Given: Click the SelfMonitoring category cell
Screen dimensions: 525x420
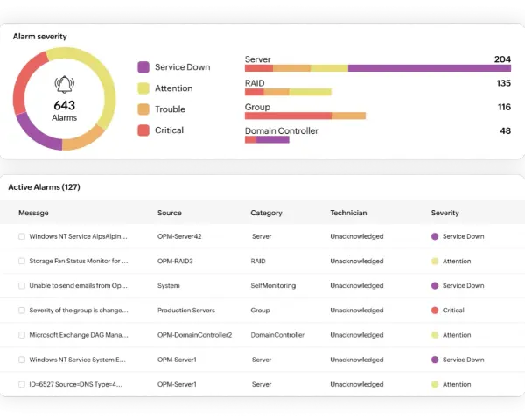Looking at the screenshot, I should (273, 286).
